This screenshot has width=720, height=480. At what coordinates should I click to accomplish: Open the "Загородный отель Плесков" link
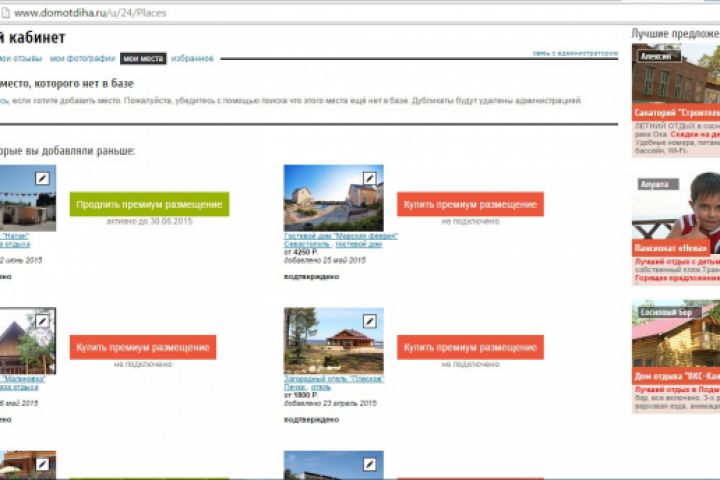pos(334,378)
